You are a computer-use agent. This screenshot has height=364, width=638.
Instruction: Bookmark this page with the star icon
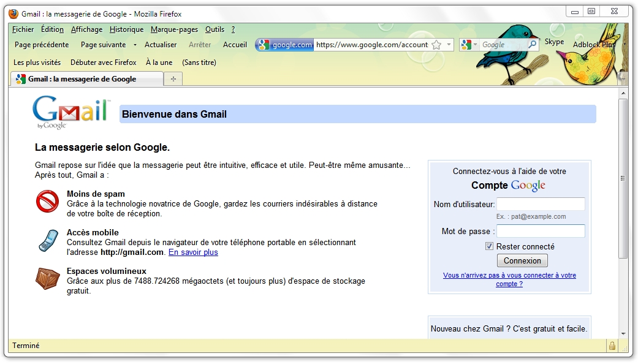pyautogui.click(x=436, y=45)
